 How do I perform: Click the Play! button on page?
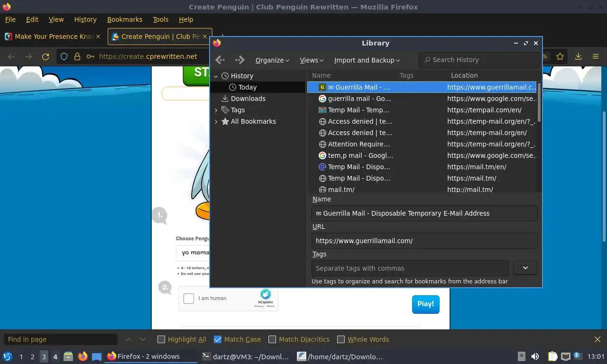click(425, 304)
